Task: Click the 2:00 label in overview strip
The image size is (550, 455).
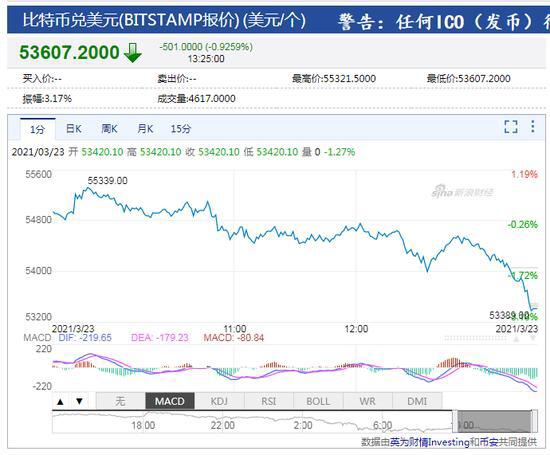Action: pos(303,426)
